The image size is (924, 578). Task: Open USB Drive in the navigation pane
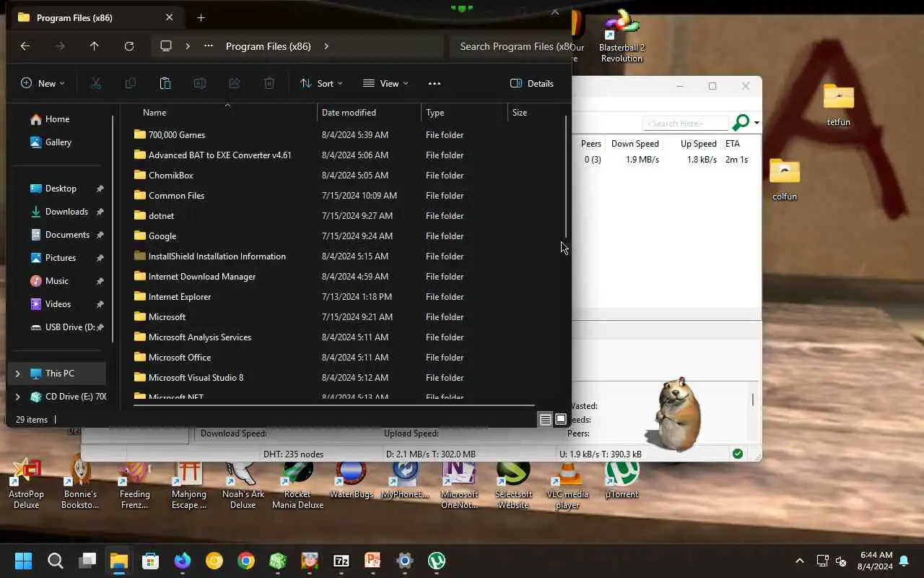[x=69, y=327]
